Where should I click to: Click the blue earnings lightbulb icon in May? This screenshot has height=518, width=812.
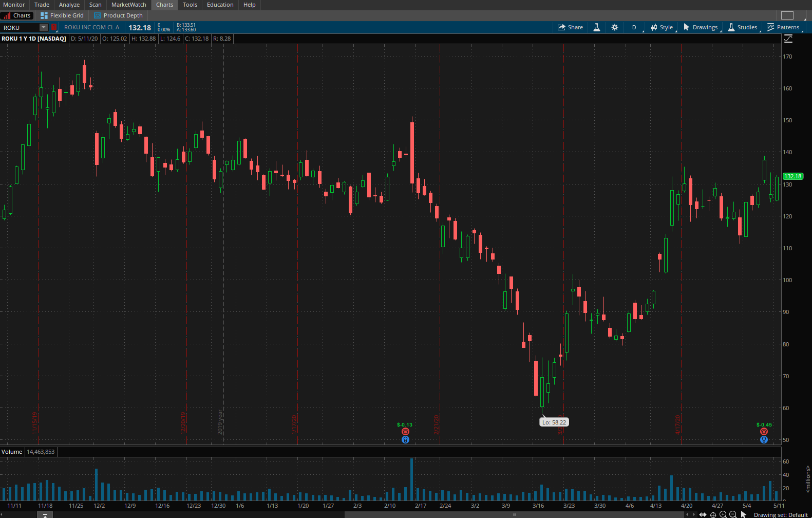[x=764, y=439]
